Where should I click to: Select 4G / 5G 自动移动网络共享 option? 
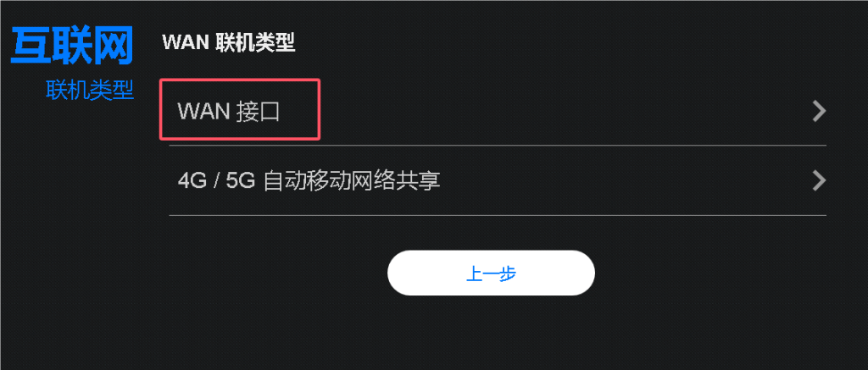[x=497, y=181]
